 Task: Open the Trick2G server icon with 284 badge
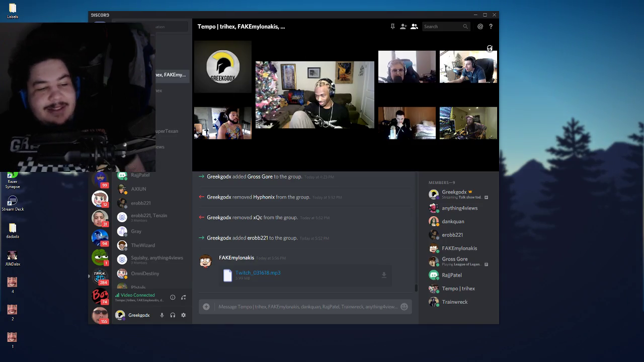[100, 277]
